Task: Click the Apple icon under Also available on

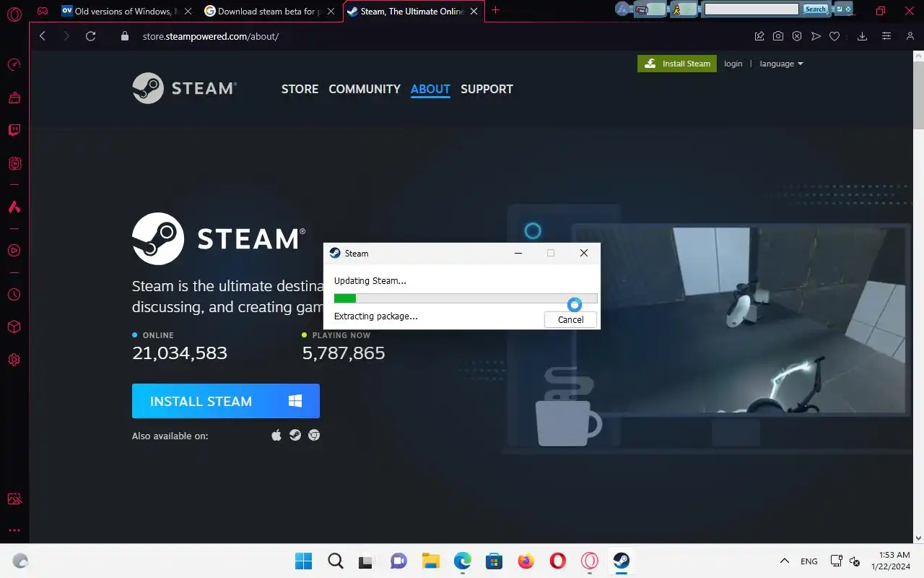Action: [x=276, y=435]
